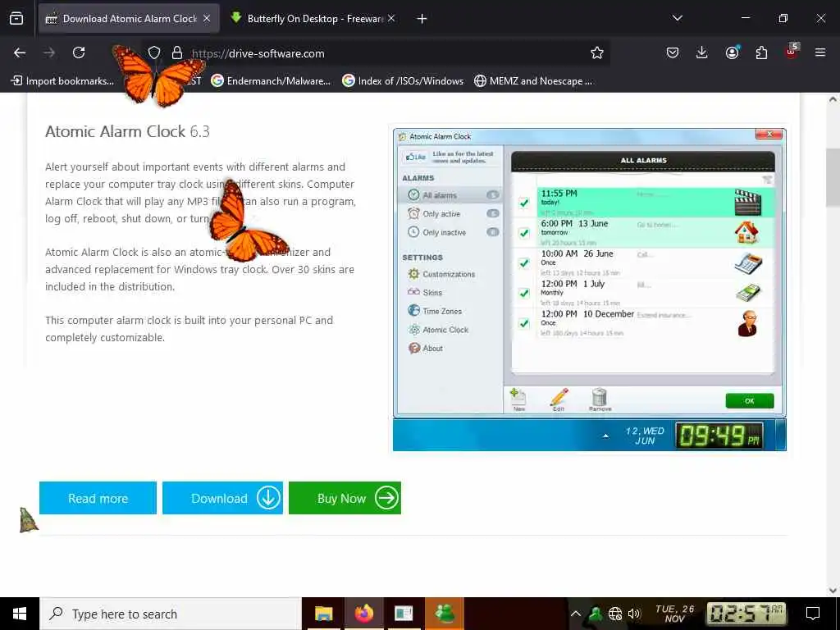Open the Firefox application menu
The width and height of the screenshot is (840, 630).
coord(820,52)
